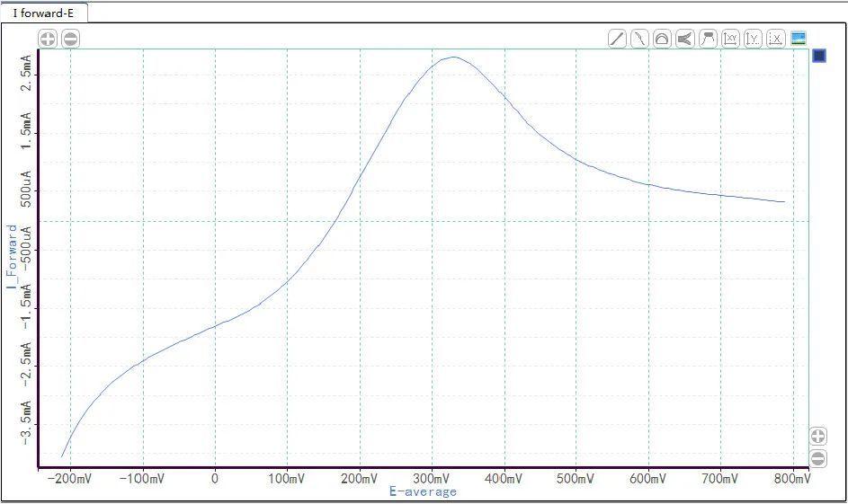Click the E-average axis label
This screenshot has height=504, width=848.
(423, 491)
